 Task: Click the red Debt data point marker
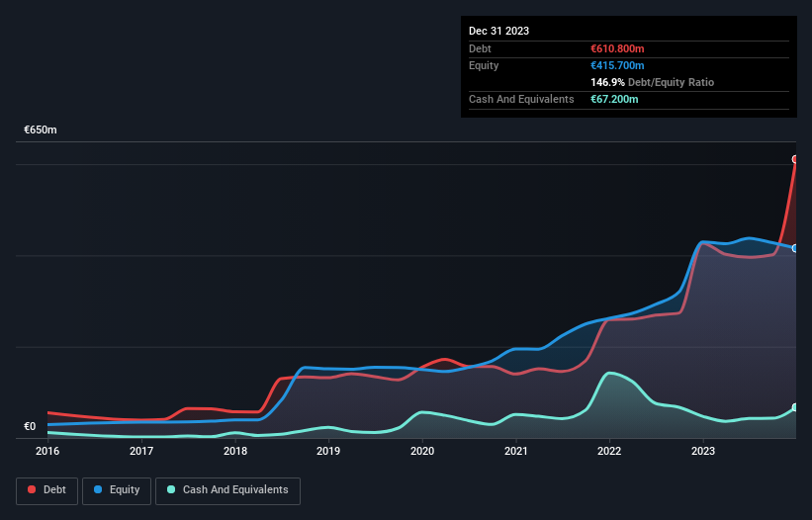795,159
